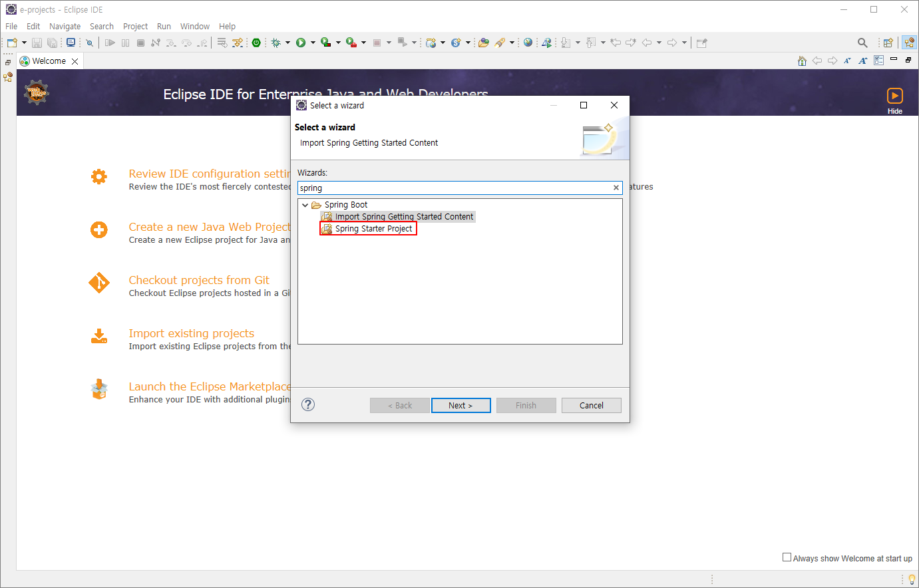Screen dimensions: 919x588
Task: Open the File menu
Action: click(11, 26)
